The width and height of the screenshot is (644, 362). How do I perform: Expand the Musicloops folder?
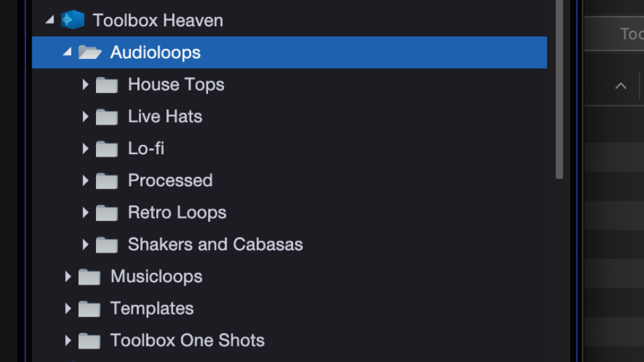point(68,276)
